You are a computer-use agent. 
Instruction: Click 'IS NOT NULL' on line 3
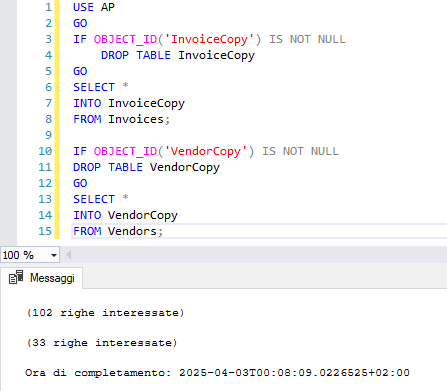click(307, 39)
